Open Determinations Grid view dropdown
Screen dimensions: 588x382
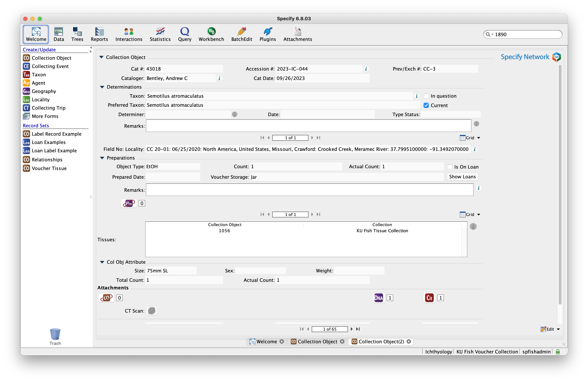click(478, 138)
